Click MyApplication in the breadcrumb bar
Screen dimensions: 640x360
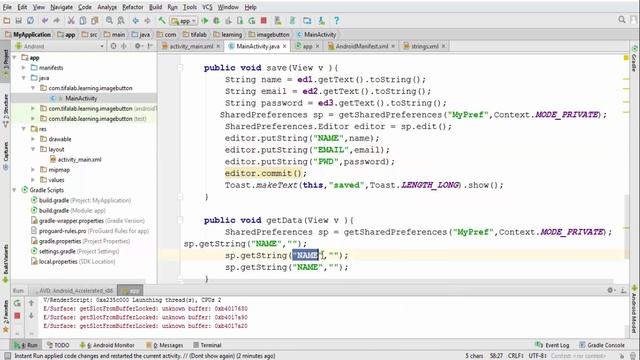point(28,35)
